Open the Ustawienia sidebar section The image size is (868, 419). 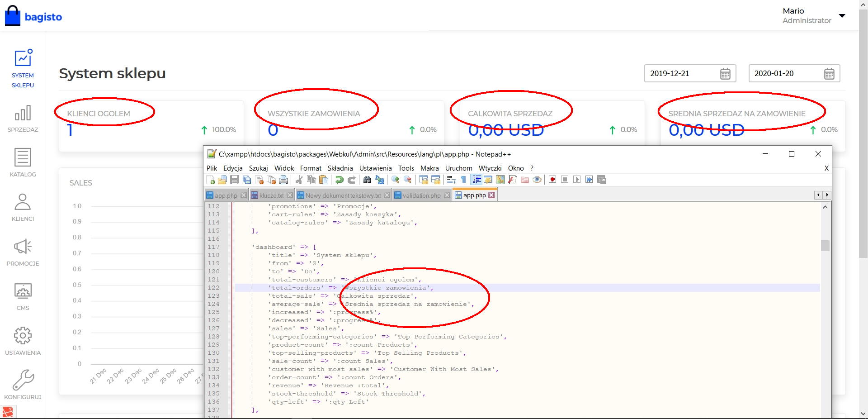[23, 341]
